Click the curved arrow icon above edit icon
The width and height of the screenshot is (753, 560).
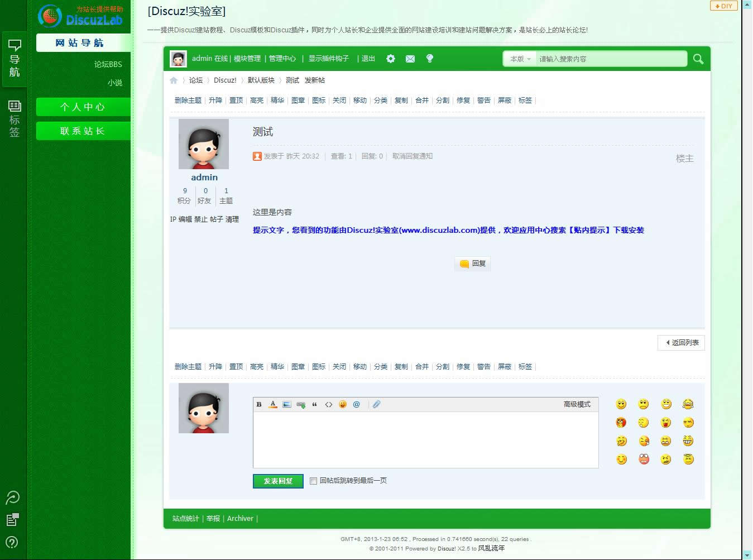[12, 497]
